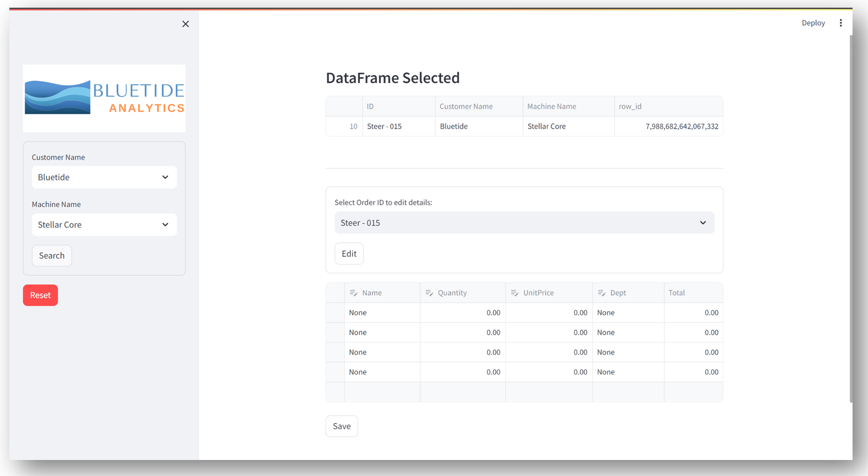Expand the Machine Name dropdown

tap(104, 225)
